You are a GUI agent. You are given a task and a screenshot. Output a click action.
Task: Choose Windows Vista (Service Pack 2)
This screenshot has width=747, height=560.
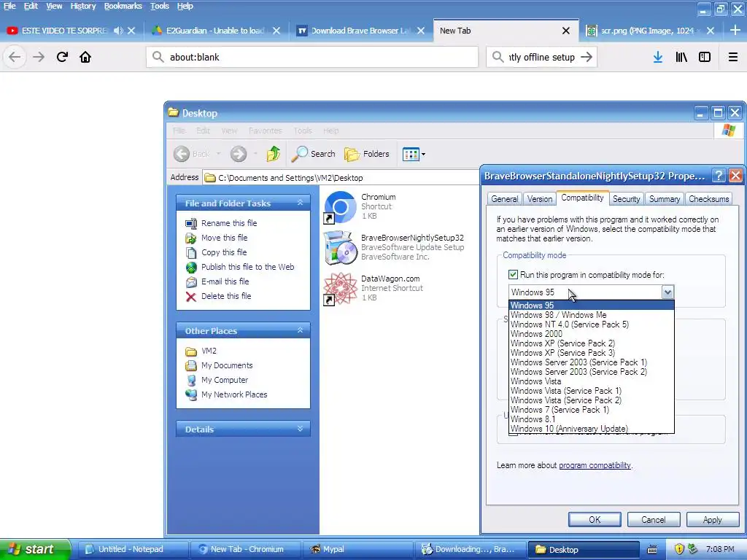pos(591,400)
